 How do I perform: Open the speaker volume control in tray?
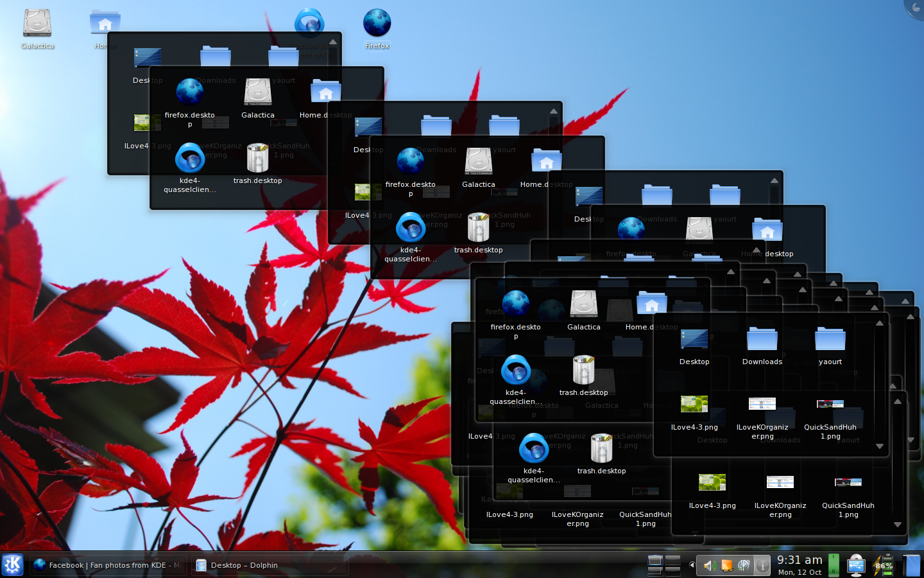tap(709, 565)
